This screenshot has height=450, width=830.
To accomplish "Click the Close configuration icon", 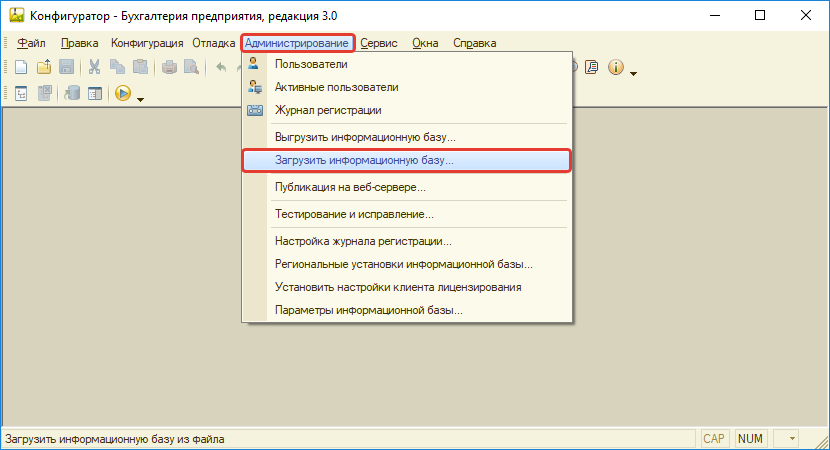I will pos(44,94).
